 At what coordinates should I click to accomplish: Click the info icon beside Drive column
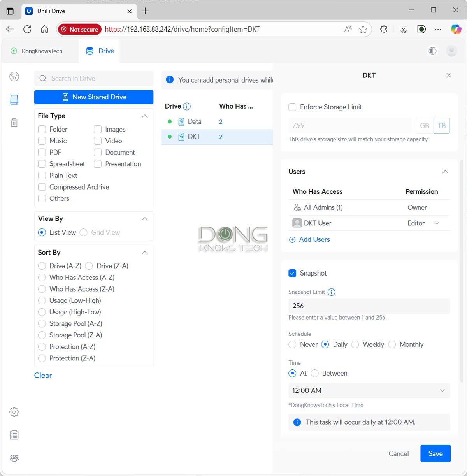tap(187, 106)
